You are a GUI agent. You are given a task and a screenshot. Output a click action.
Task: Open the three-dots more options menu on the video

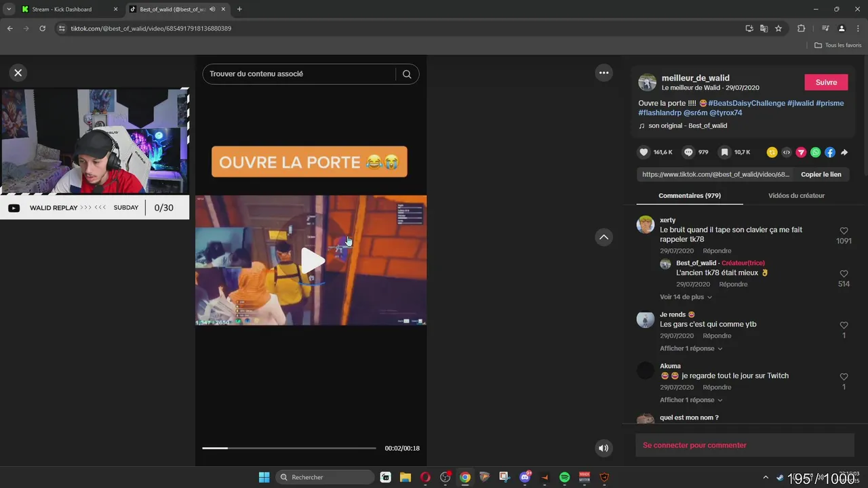coord(604,73)
